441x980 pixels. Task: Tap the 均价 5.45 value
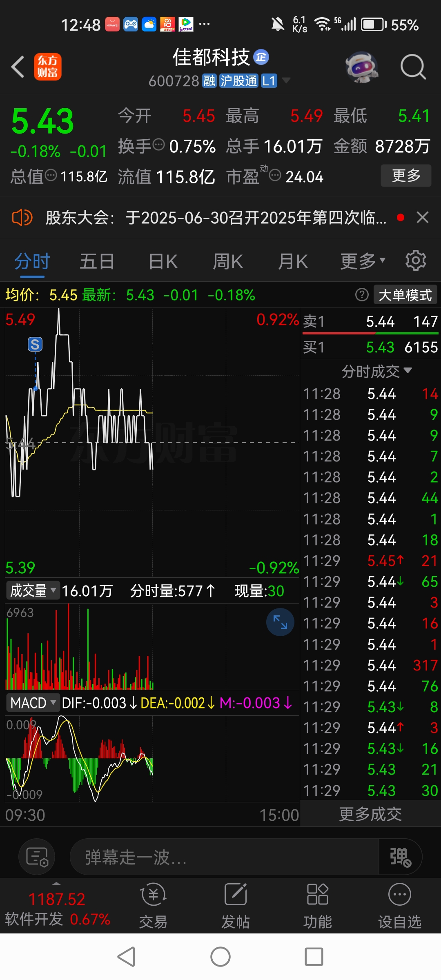click(x=63, y=295)
